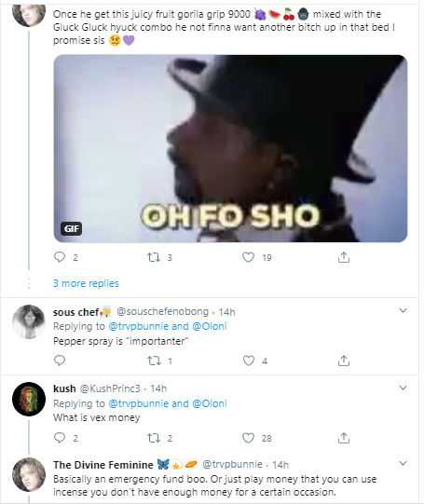Viewport: 424px width, 504px height.
Task: Retweet kush's 'What is vex money' tweet
Action: pos(154,438)
